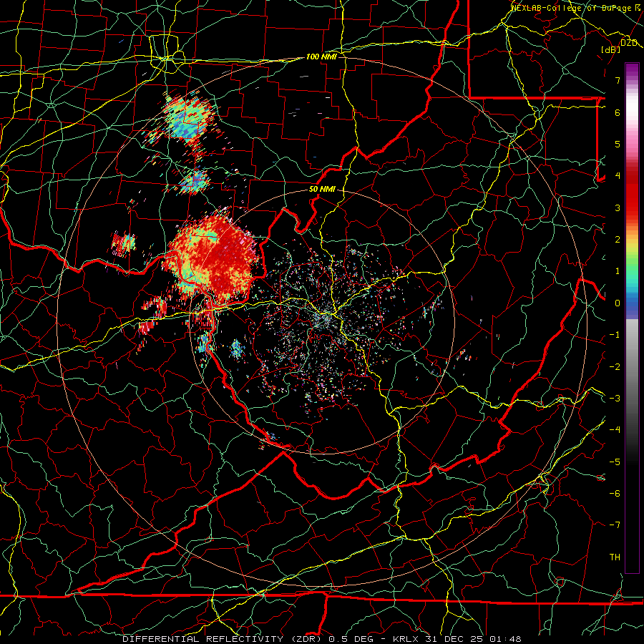Click the -3 tick label on the scale
This screenshot has width=644, height=644.
[x=615, y=399]
